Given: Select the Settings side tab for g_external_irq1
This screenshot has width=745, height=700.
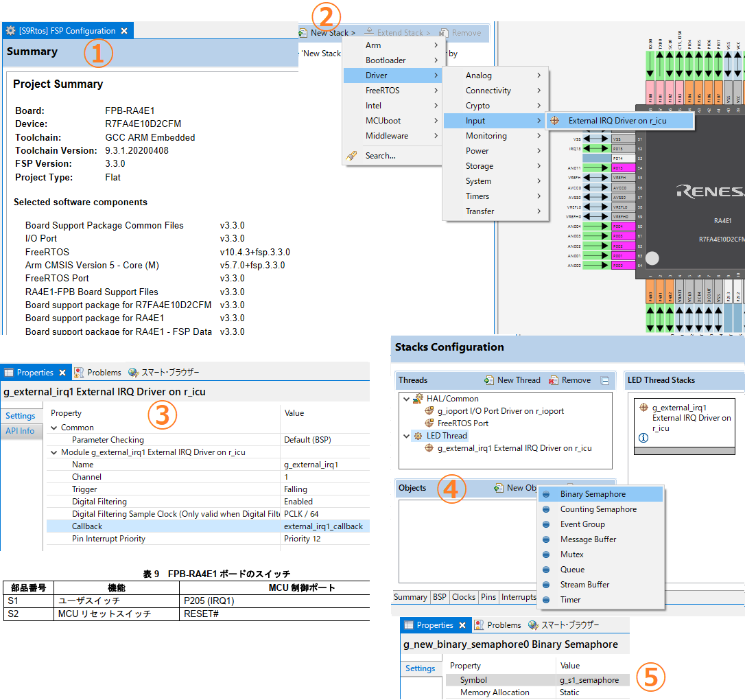Looking at the screenshot, I should (21, 416).
